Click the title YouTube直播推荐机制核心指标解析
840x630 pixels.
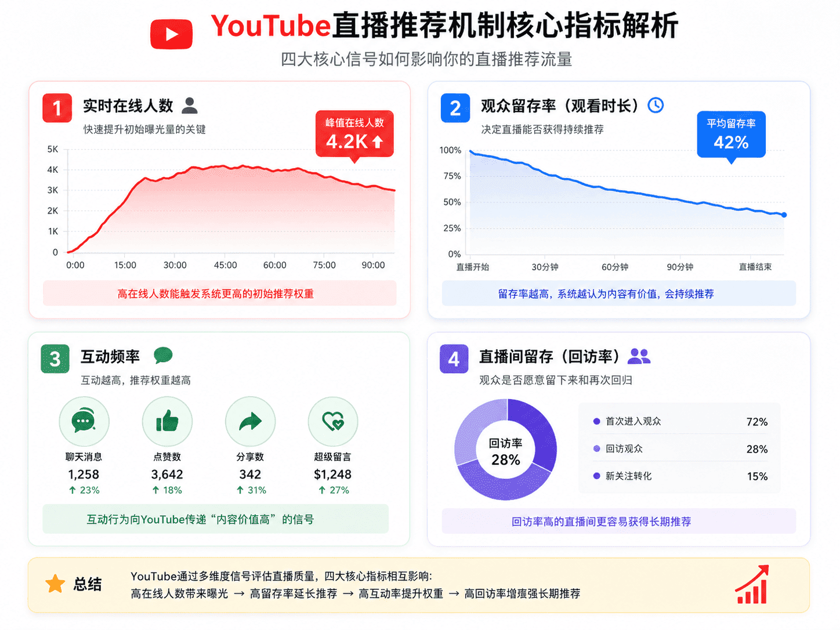point(444,26)
